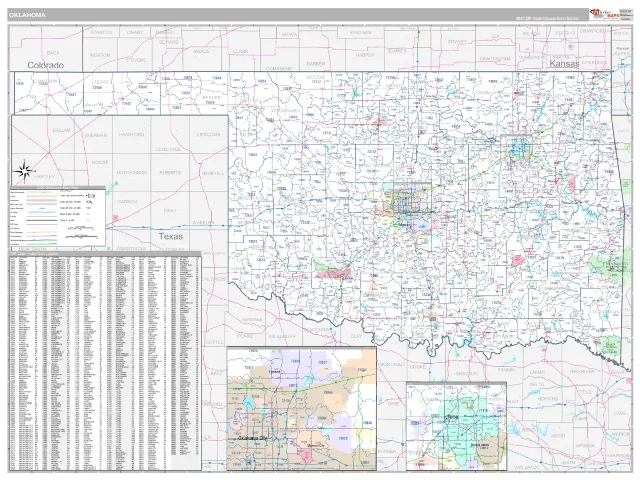The image size is (640, 480).
Task: Click the Oklahoma City label in the inset
Action: click(x=252, y=438)
